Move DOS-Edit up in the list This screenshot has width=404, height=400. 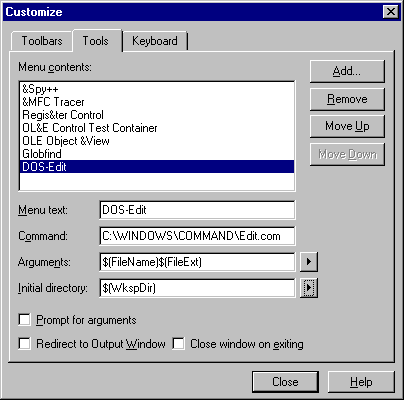347,126
